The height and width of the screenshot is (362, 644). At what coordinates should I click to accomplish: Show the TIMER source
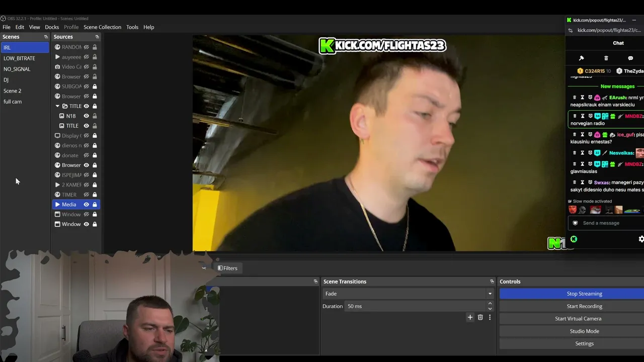coord(87,195)
